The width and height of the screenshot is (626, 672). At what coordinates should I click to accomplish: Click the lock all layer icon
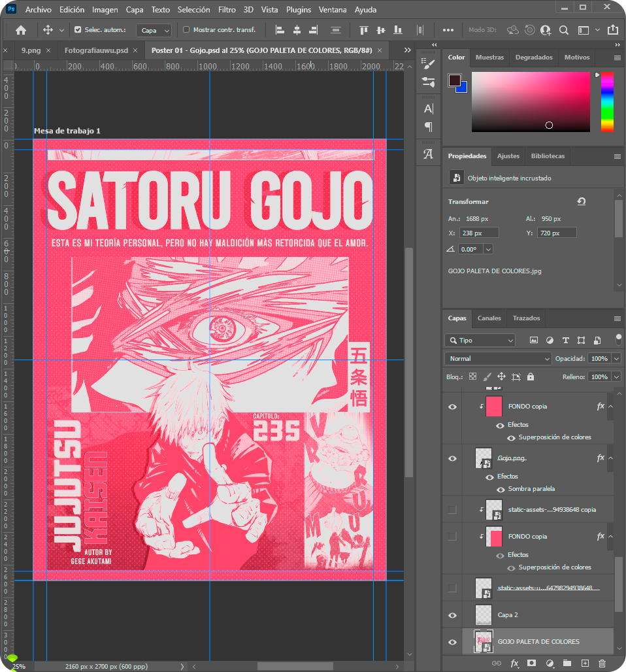tap(531, 377)
